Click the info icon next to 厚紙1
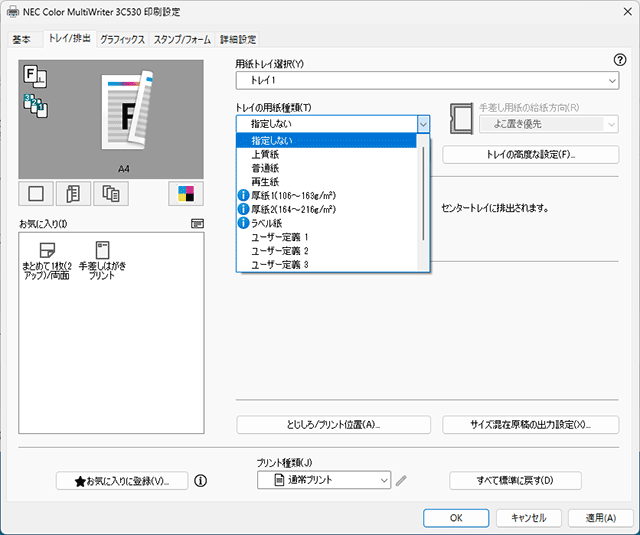 pos(243,195)
